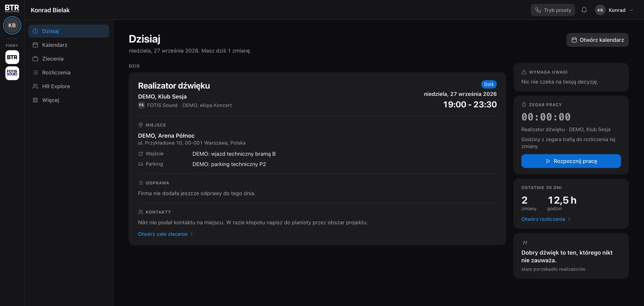Switch to the FOTIS Sound company icon
The height and width of the screenshot is (306, 644).
pyautogui.click(x=12, y=73)
